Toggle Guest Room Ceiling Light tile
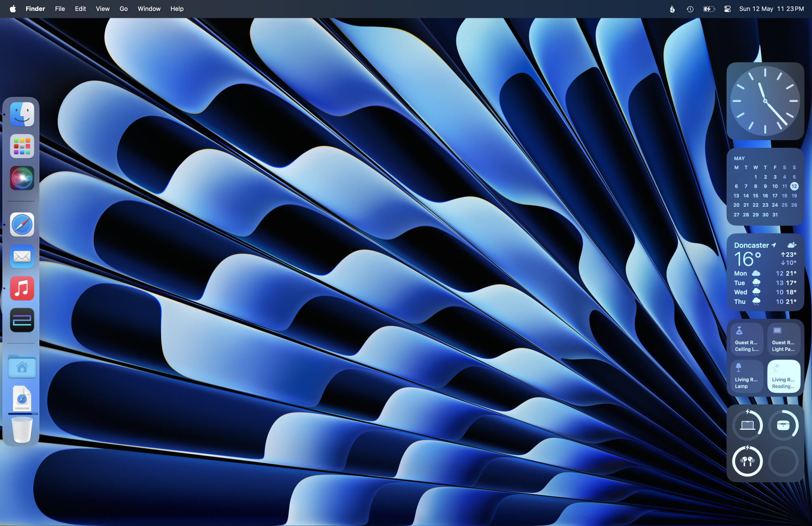Screen dimensions: 812x526 747,339
